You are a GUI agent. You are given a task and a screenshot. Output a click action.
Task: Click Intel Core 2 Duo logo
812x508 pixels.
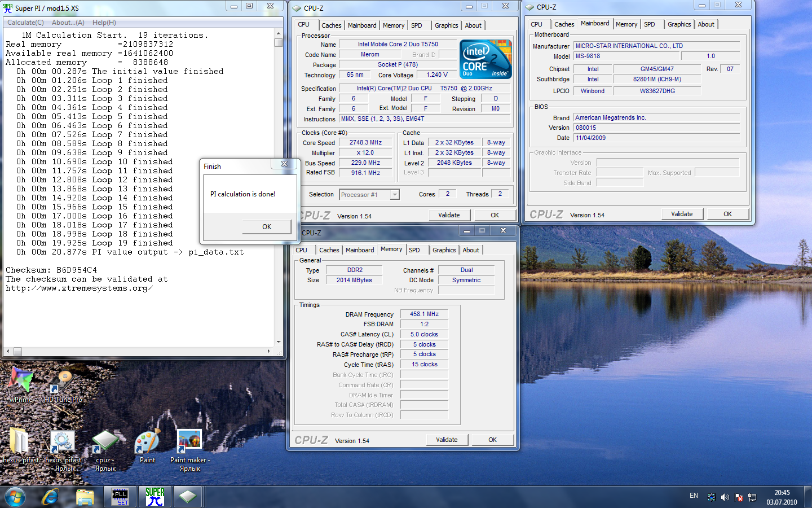(x=486, y=59)
